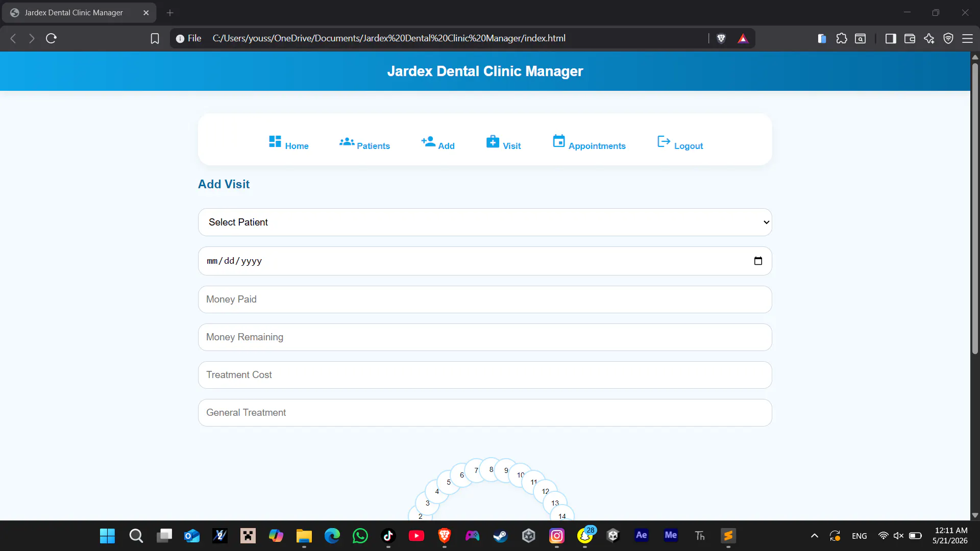This screenshot has width=980, height=551.
Task: Bookmark this page icon
Action: click(155, 38)
